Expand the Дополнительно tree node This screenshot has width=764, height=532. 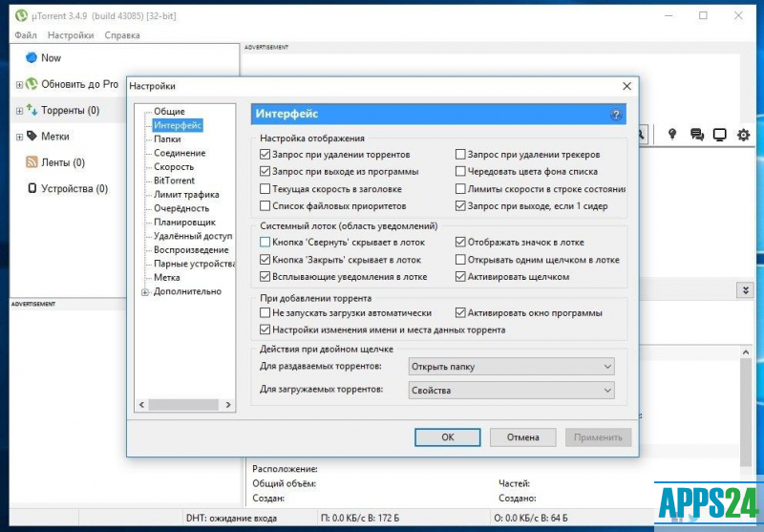(x=145, y=292)
